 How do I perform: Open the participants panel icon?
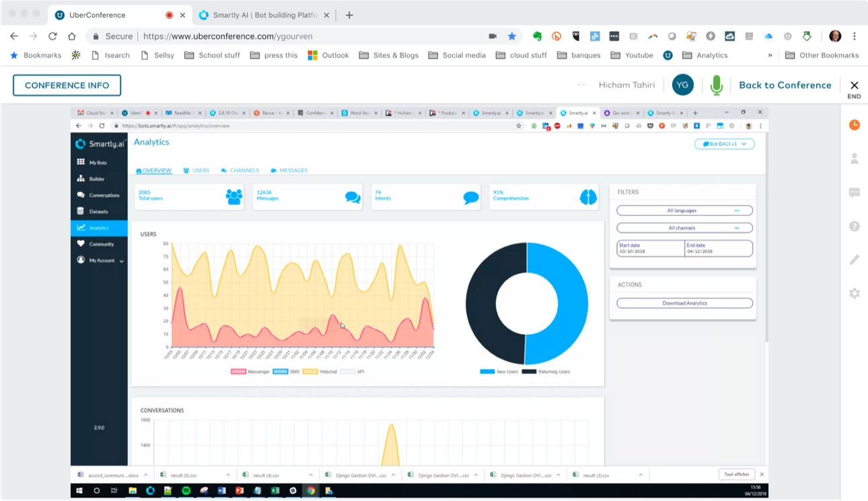point(854,159)
